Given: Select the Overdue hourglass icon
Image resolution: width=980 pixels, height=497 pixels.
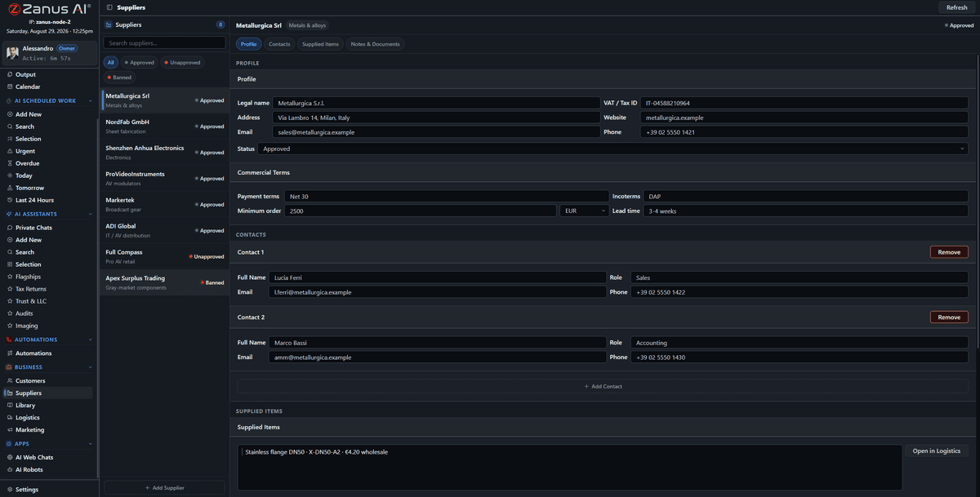Looking at the screenshot, I should pos(10,163).
